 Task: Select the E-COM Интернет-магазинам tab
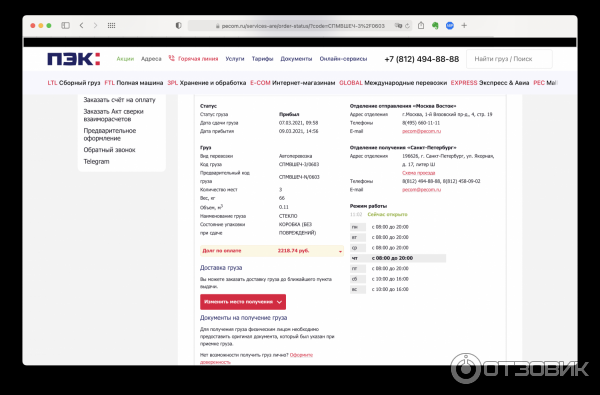tap(293, 83)
